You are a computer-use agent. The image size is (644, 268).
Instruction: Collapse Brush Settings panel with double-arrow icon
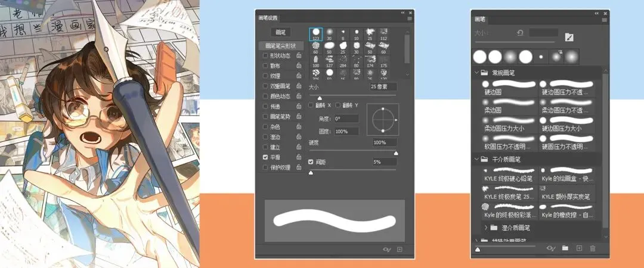pyautogui.click(x=403, y=13)
